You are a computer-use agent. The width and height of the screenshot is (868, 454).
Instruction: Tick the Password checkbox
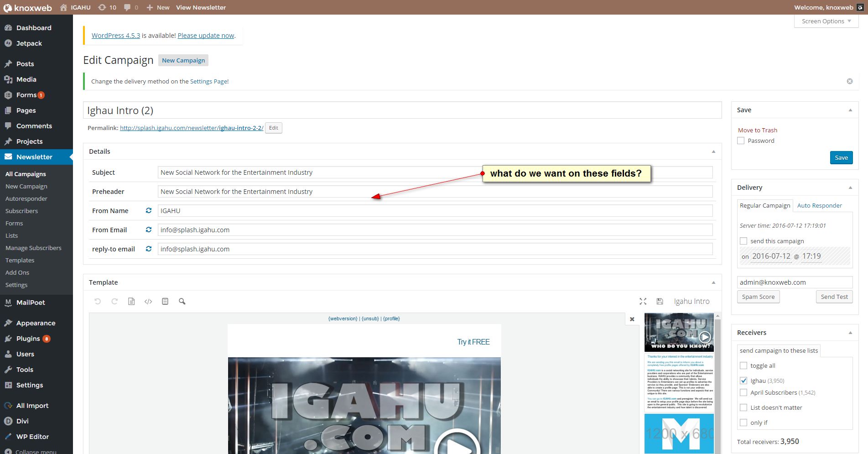[x=741, y=141]
